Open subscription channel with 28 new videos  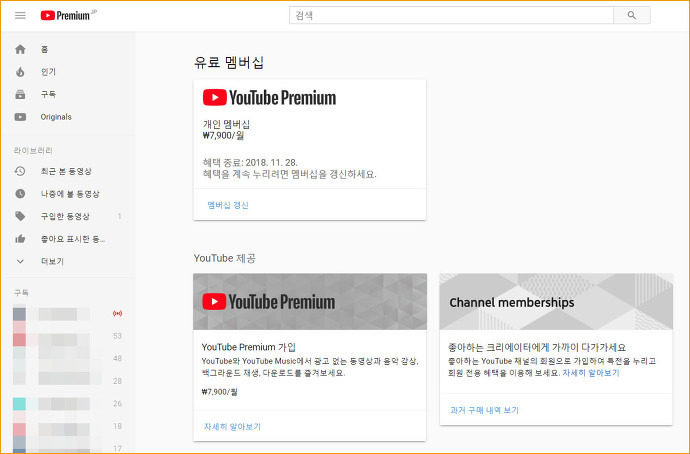(x=68, y=381)
